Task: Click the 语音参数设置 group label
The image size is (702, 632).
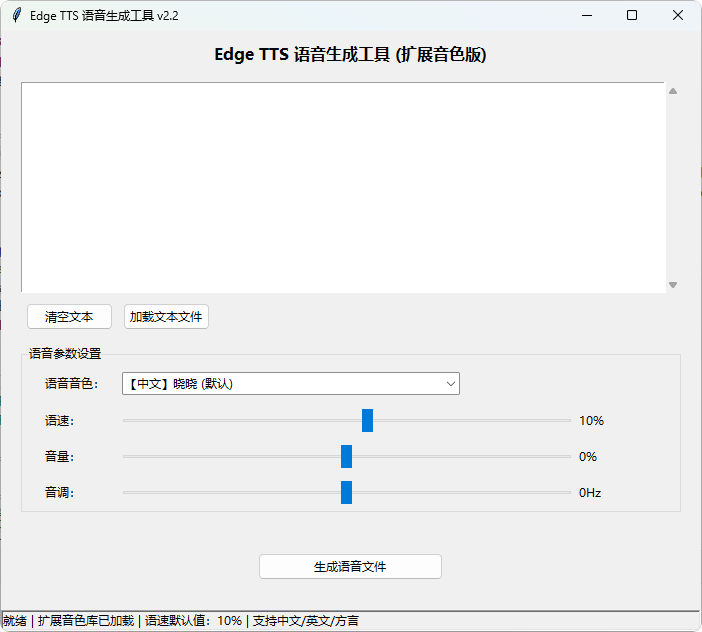Action: [65, 354]
